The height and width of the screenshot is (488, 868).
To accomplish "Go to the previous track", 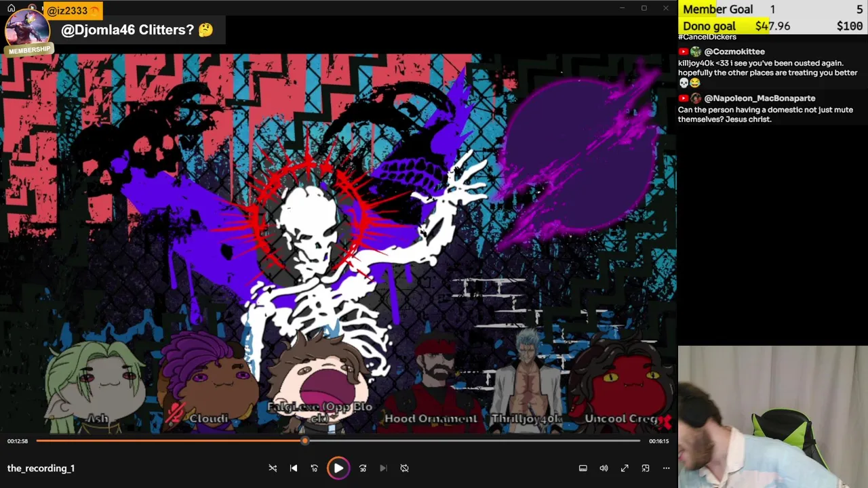I will pos(294,468).
